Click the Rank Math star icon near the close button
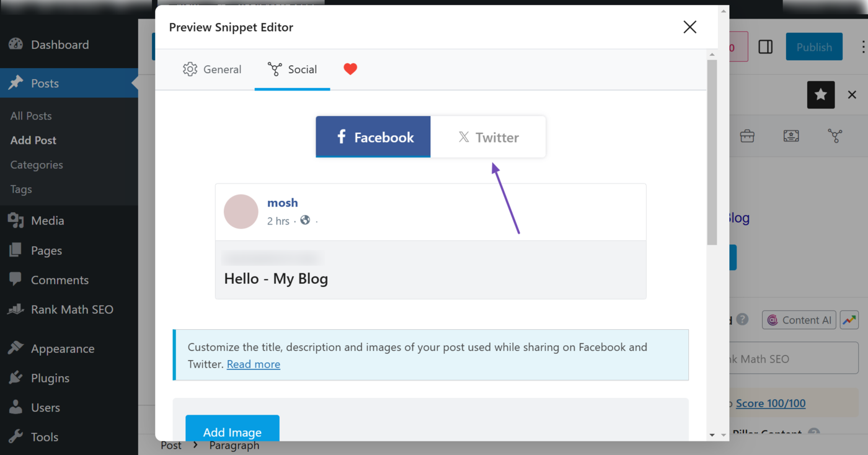Image resolution: width=868 pixels, height=455 pixels. [x=820, y=94]
